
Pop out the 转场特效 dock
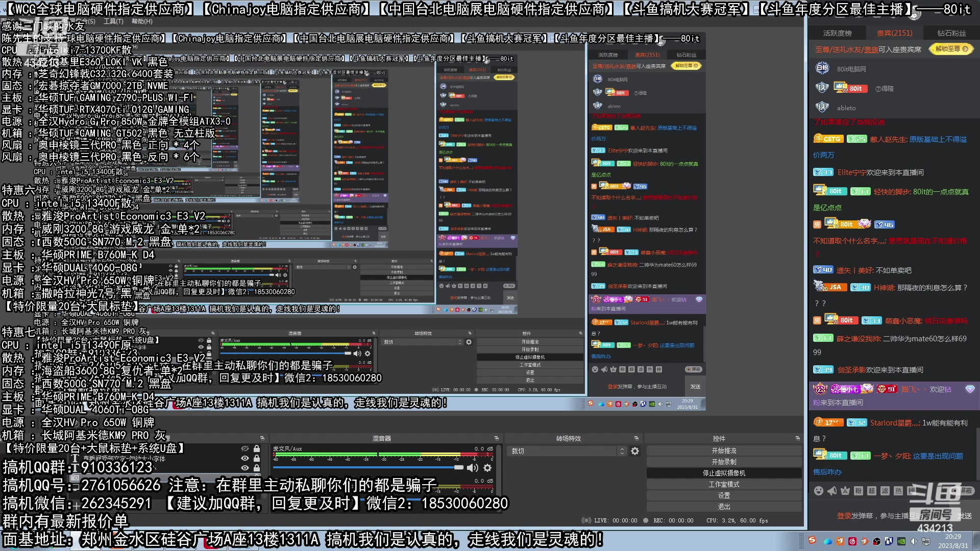[636, 438]
